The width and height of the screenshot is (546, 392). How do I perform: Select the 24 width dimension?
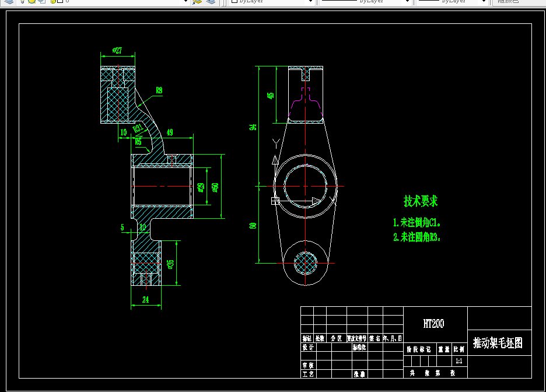tap(146, 299)
